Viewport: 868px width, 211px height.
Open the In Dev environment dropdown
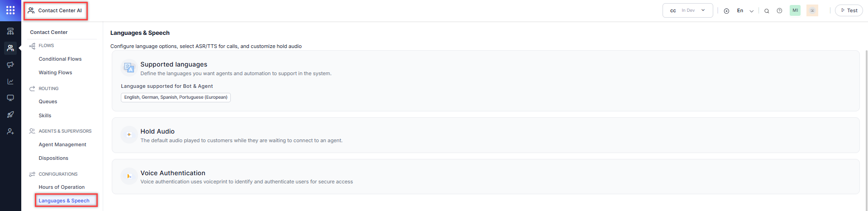[x=687, y=10]
